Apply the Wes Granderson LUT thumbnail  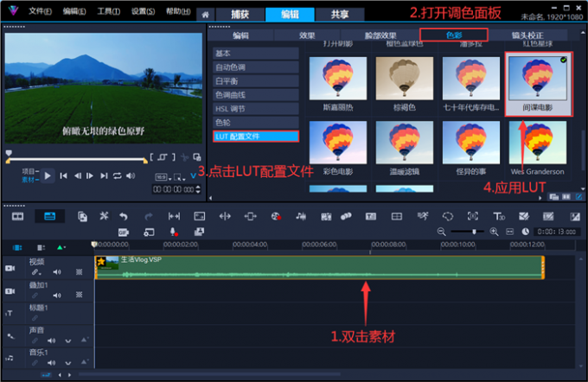[537, 143]
